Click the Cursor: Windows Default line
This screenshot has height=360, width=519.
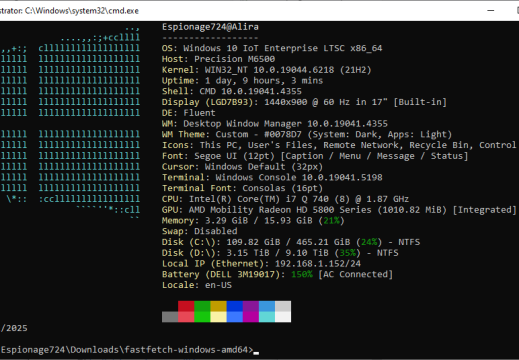tap(242, 167)
